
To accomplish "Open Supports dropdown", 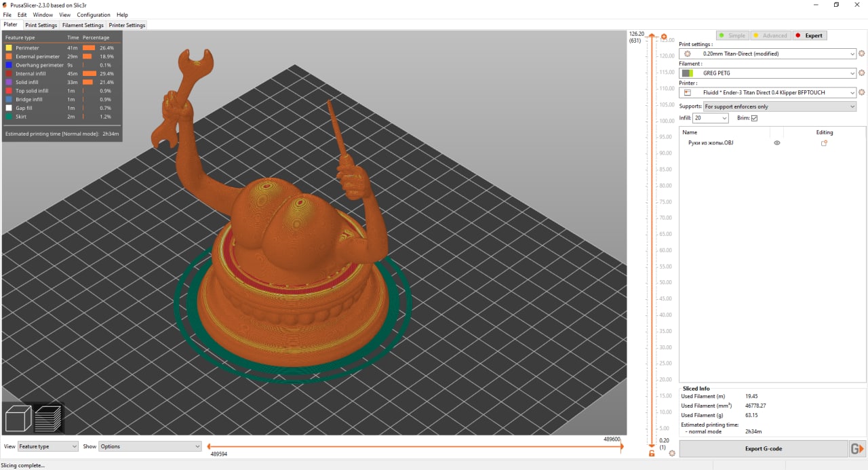I will point(779,106).
